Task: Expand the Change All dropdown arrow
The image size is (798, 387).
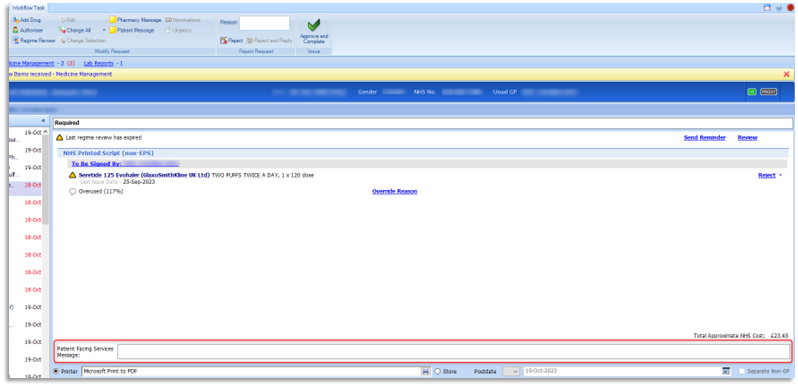Action: click(x=104, y=30)
